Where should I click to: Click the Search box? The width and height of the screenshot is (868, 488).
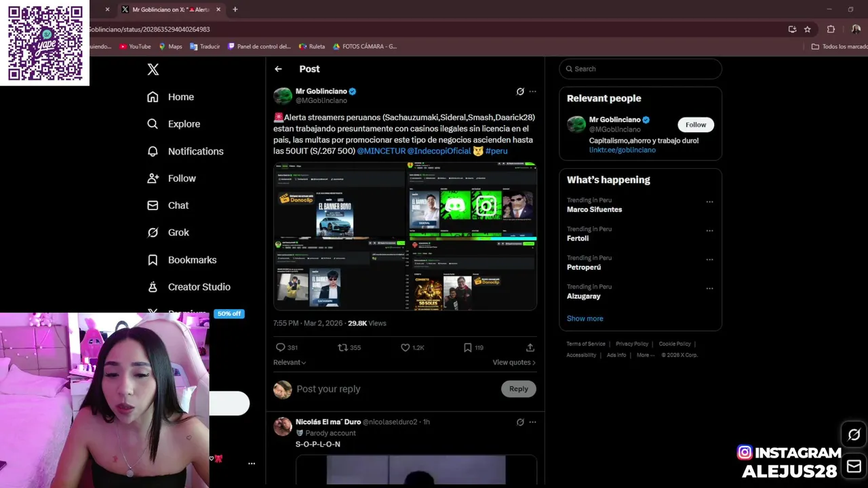(640, 69)
